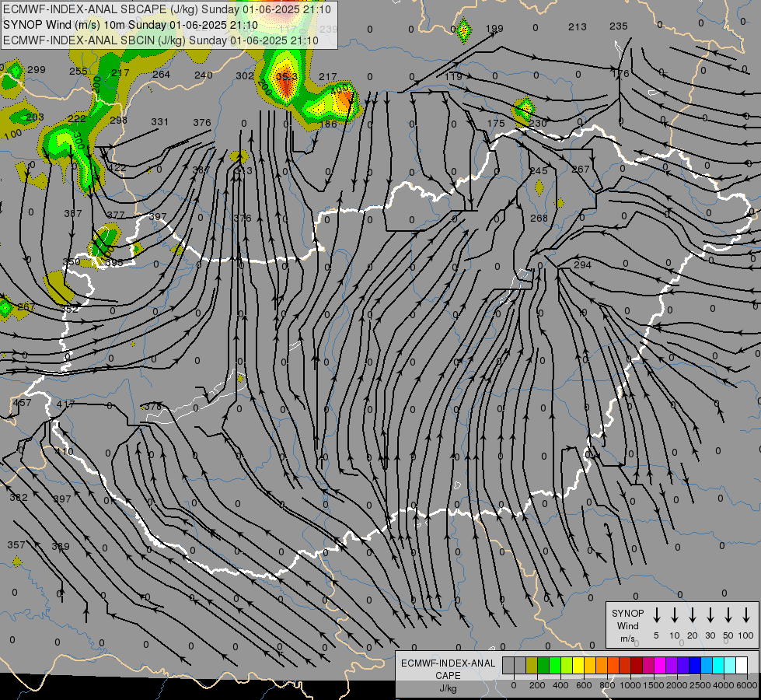Click 'ECMWF-INDEX-ANAL CAPE J/kg' legend label
This screenshot has height=700, width=761.
(448, 675)
